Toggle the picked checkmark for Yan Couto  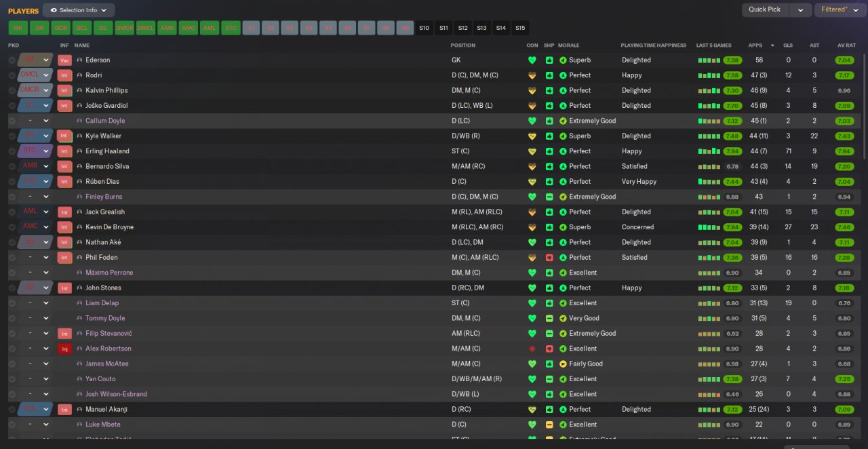12,379
